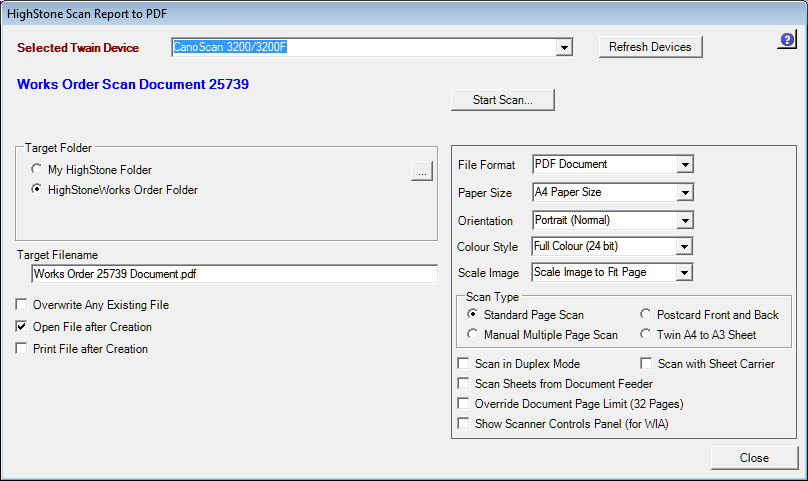
Task: Tick Scan Sheets from Document Feeder
Action: [x=463, y=384]
